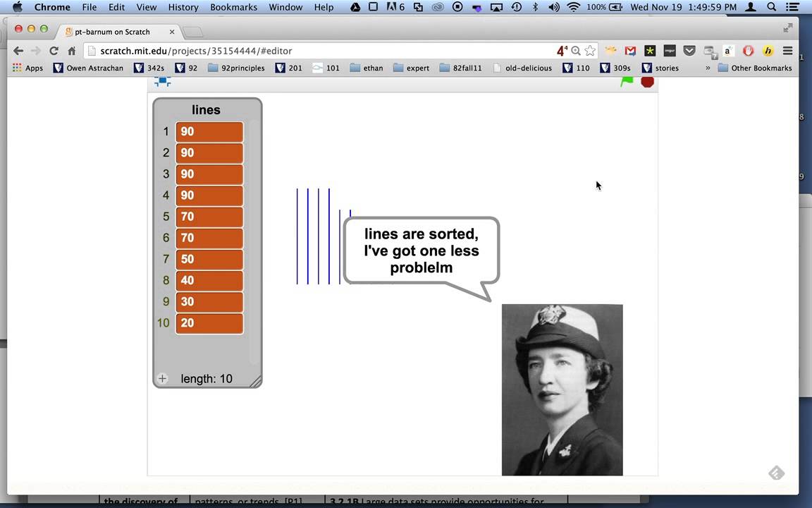Screen dimensions: 812x508
Task: Select list item 8 with value 40
Action: (209, 280)
